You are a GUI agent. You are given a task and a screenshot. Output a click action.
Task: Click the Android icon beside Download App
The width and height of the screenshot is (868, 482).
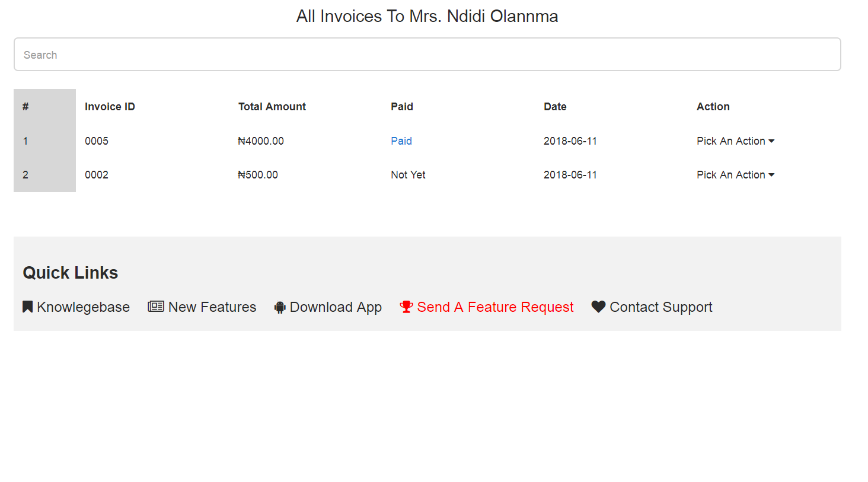point(280,307)
